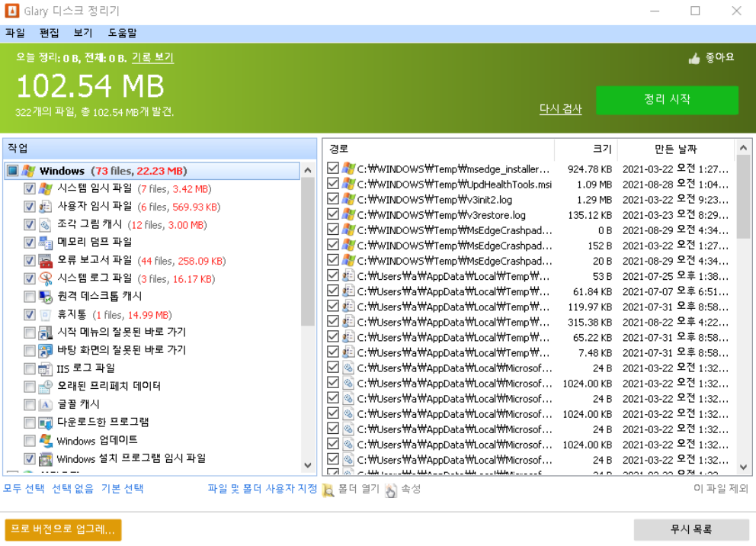Click the task tree scrollbar thumb
The height and width of the screenshot is (546, 756).
(x=308, y=251)
